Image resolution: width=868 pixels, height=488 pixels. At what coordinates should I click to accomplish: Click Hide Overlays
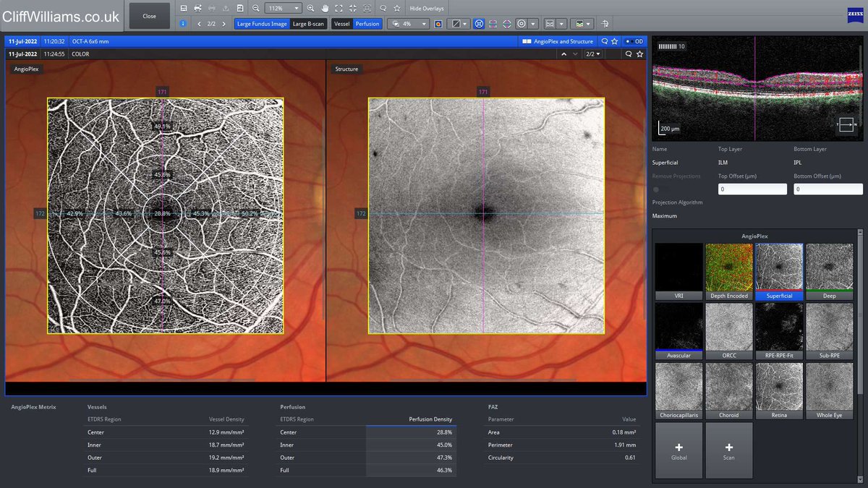tap(427, 8)
